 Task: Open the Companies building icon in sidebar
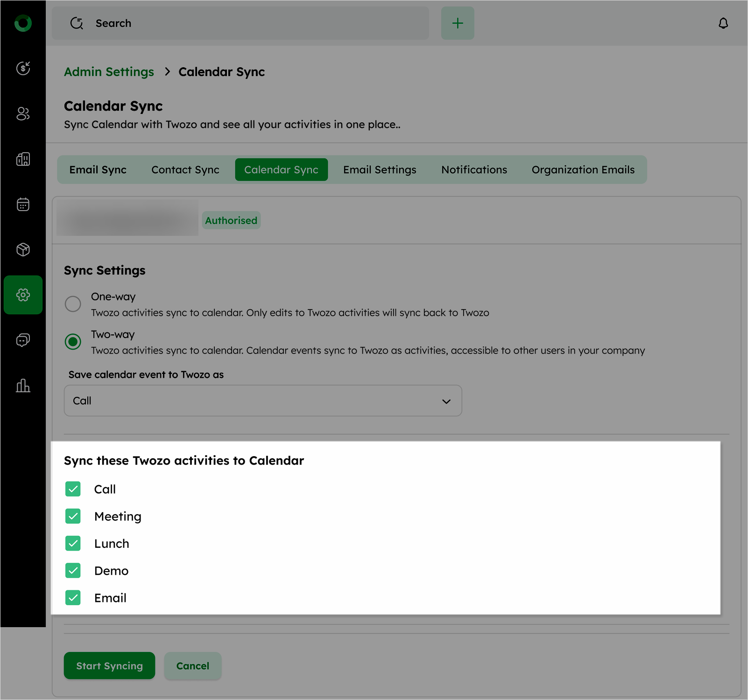pos(23,159)
